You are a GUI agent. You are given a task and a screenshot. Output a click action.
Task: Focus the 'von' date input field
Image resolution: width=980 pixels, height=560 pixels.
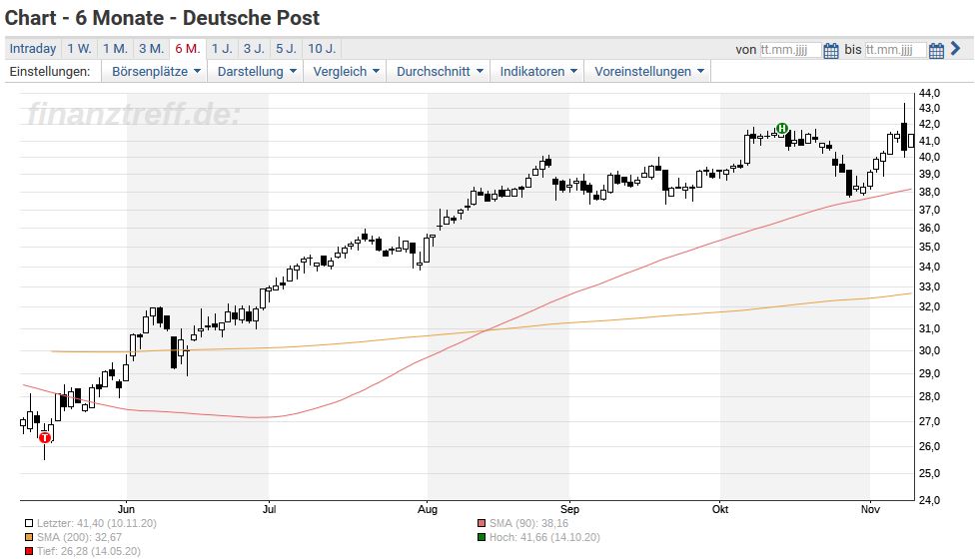[x=790, y=50]
